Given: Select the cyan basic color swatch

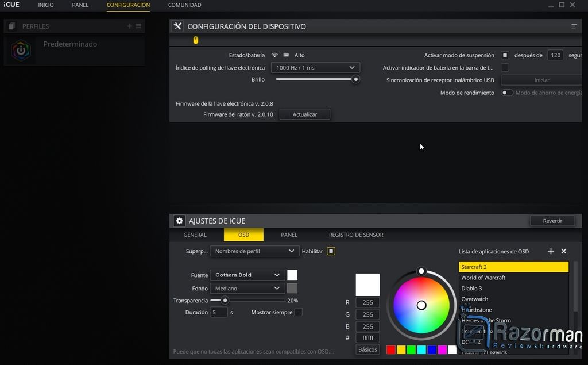Looking at the screenshot, I should (x=421, y=349).
